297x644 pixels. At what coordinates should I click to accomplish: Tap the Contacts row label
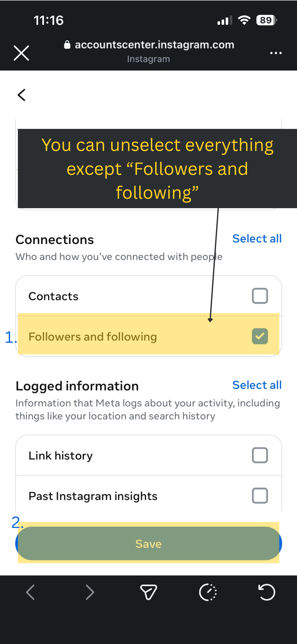pyautogui.click(x=53, y=296)
